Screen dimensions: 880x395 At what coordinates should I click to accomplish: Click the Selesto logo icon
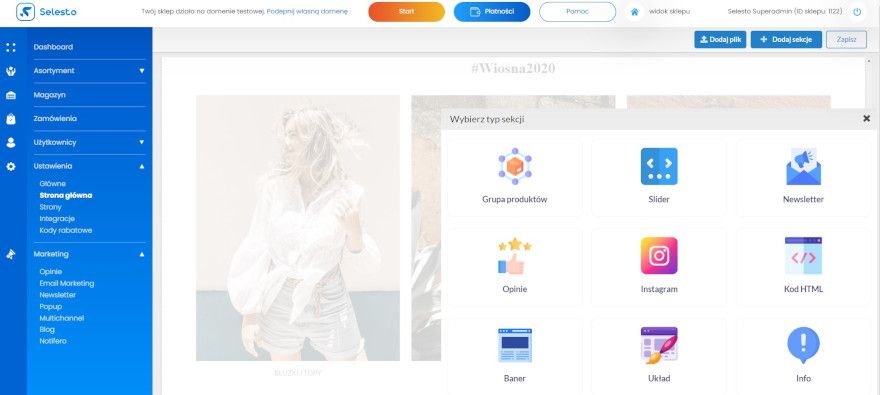click(25, 12)
